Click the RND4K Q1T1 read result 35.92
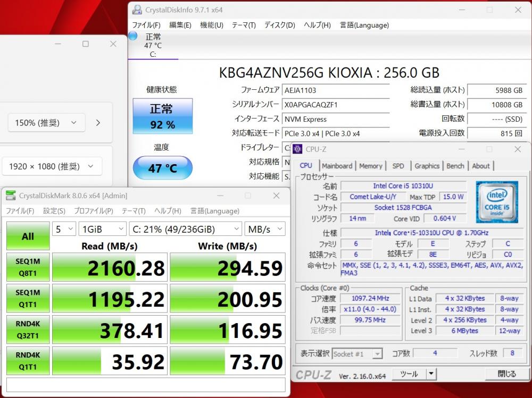This screenshot has width=532, height=398. pos(110,361)
